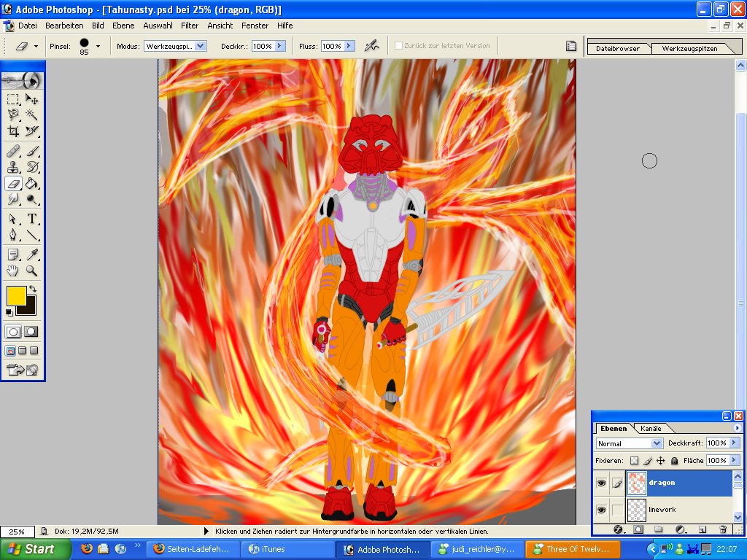Pick the Clone Stamp tool
The image size is (747, 560).
coord(14,167)
